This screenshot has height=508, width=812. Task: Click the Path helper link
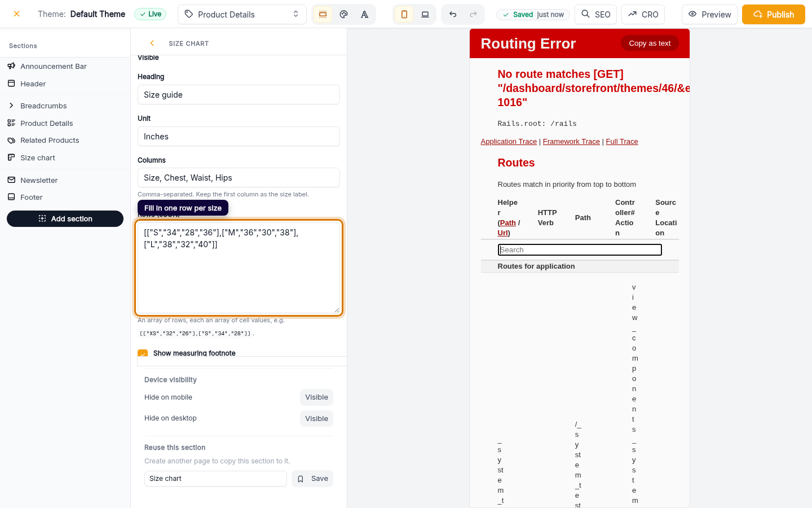point(508,223)
